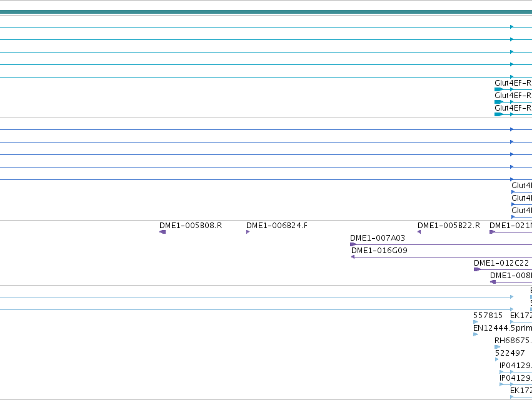
Task: Open the 522497 feature label
Action: click(510, 353)
